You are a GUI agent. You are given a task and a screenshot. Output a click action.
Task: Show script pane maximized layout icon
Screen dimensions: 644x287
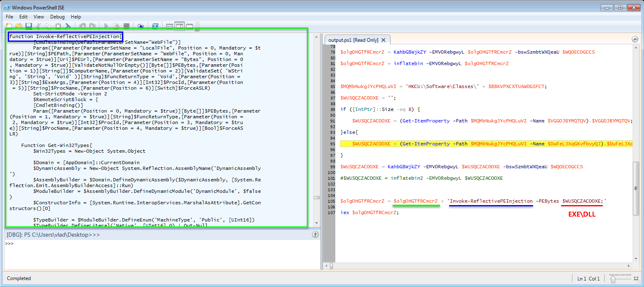click(190, 26)
